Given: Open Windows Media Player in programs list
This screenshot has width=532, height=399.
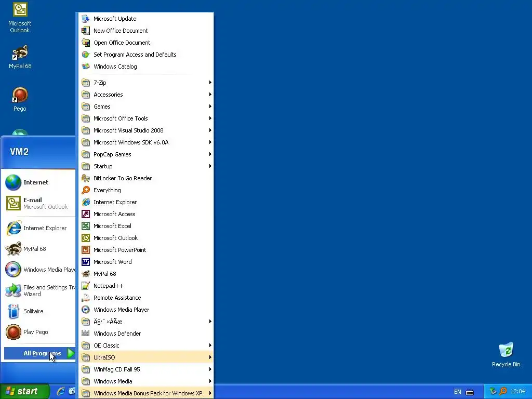Looking at the screenshot, I should tap(146, 310).
